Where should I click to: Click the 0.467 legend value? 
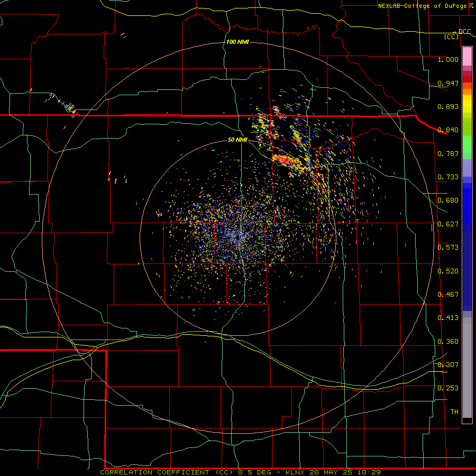point(448,295)
